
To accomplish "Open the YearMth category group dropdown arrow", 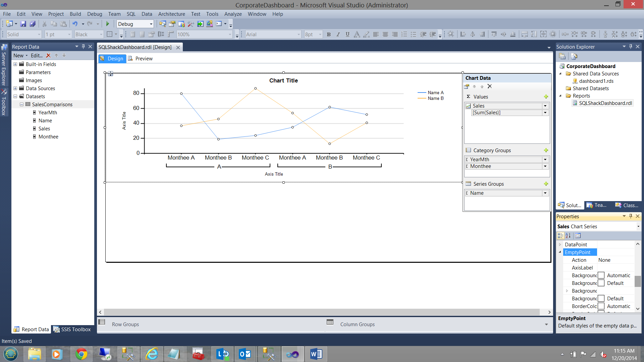I will coord(545,160).
